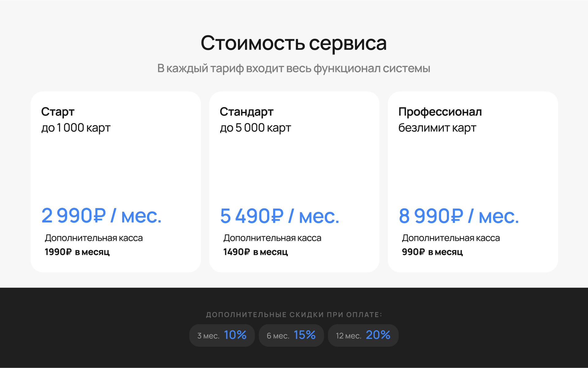Click Дополнительная касса text in Старт card
The image size is (588, 368).
[x=94, y=238]
